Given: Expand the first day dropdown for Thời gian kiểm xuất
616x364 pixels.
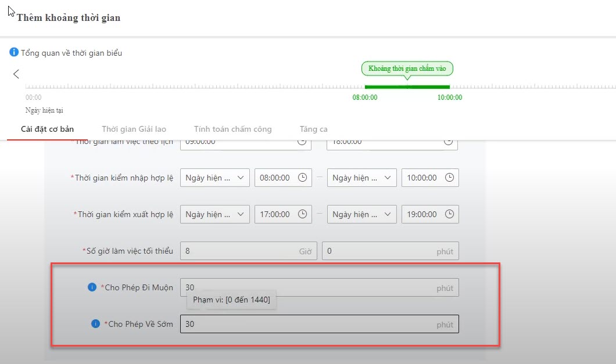Looking at the screenshot, I should [x=214, y=214].
